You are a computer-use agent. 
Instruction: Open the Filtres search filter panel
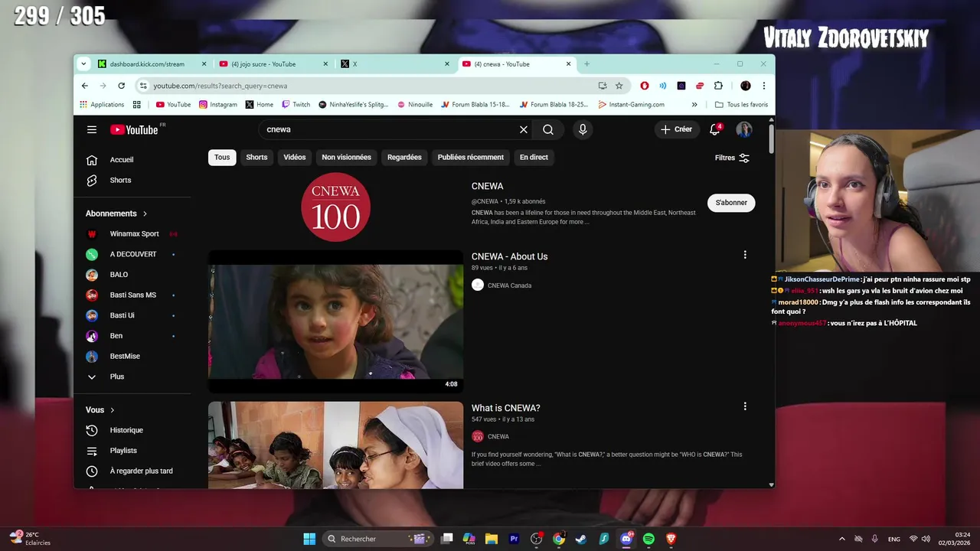(732, 158)
